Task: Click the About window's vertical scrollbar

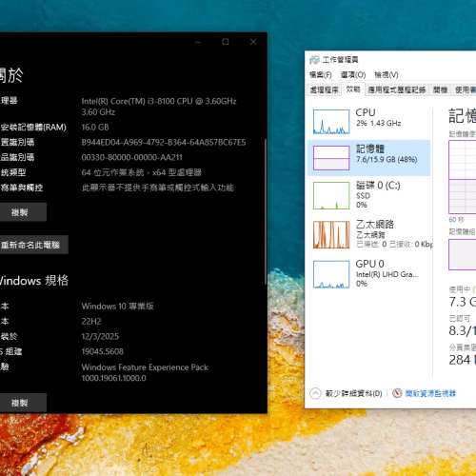Action: tap(266, 211)
